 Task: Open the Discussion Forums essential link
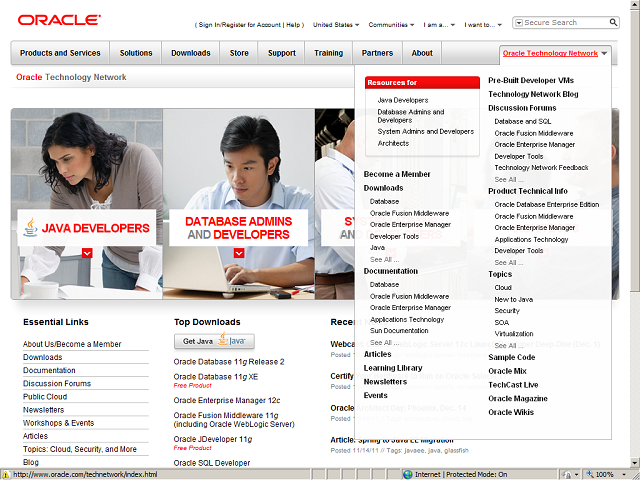tap(57, 383)
